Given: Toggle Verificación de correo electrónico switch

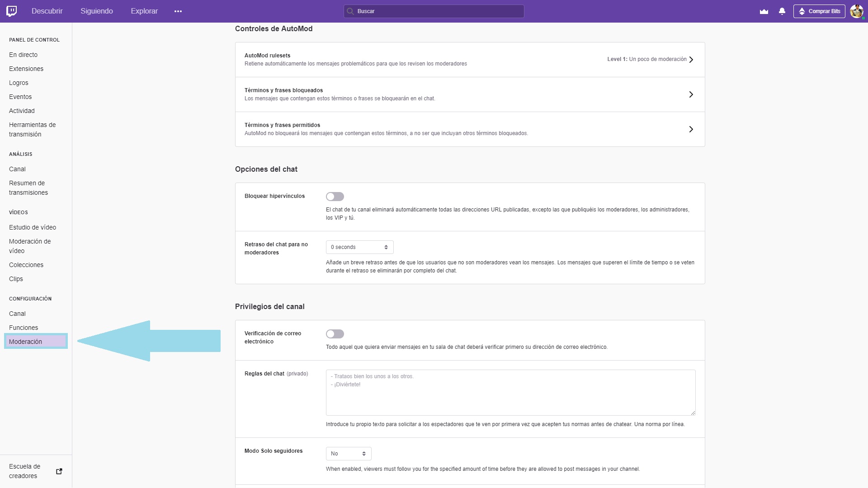Looking at the screenshot, I should point(335,334).
